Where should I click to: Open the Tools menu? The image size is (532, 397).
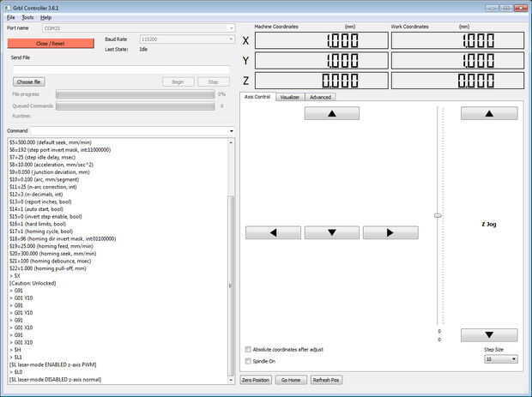(x=27, y=17)
